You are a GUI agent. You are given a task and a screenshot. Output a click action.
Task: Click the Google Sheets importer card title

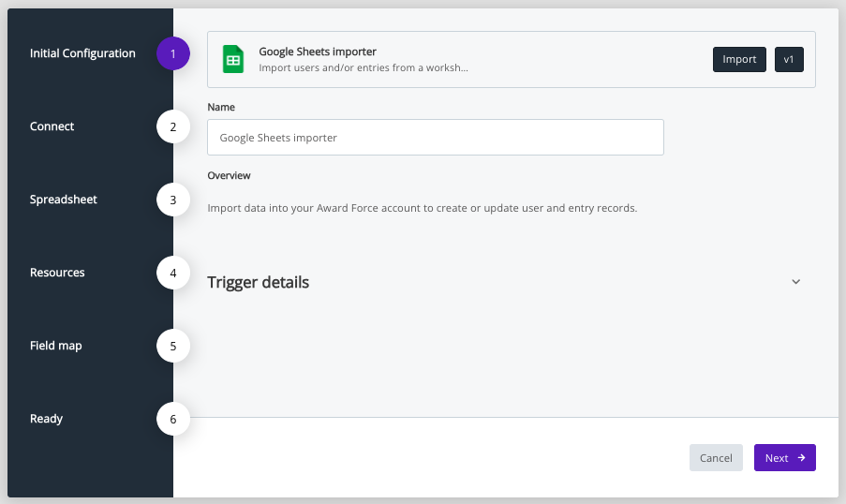coord(318,52)
